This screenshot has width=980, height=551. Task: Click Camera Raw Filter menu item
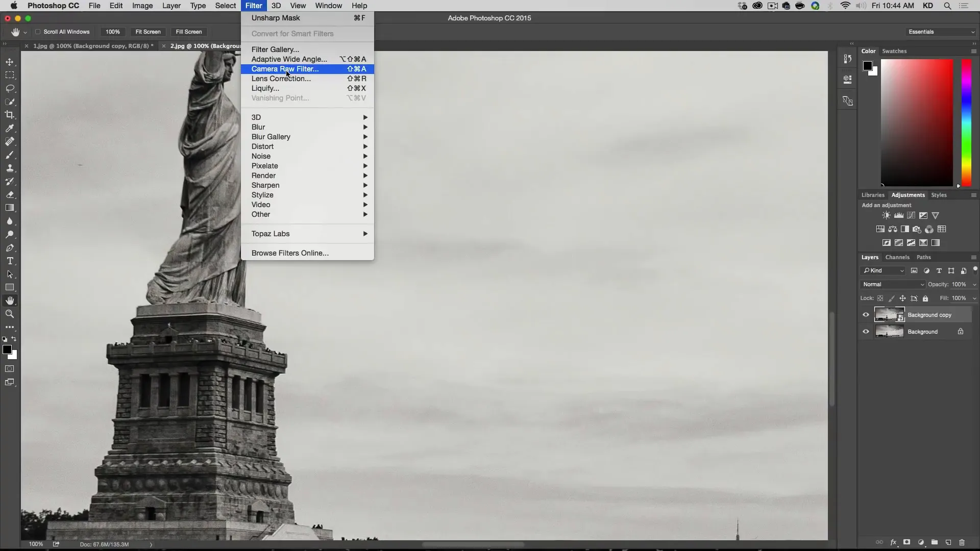[x=285, y=69]
